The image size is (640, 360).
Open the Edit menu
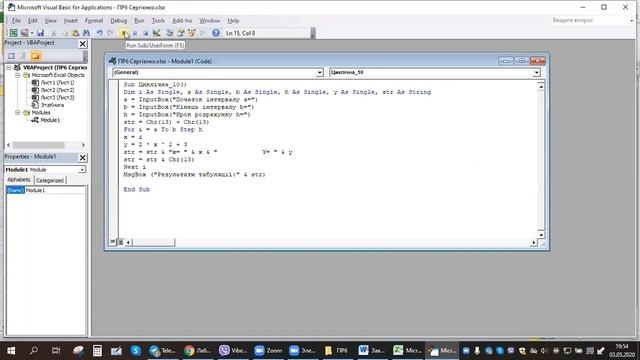point(33,20)
